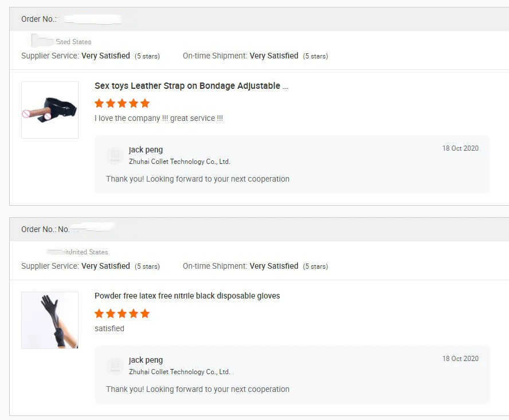
Task: Open "Powder free latex free nitrile" gloves title
Action: pyautogui.click(x=187, y=296)
